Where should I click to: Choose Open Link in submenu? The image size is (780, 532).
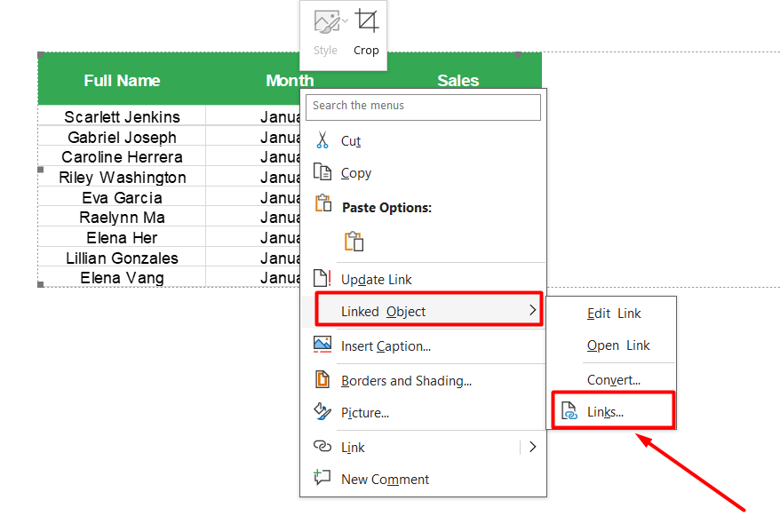coord(612,345)
